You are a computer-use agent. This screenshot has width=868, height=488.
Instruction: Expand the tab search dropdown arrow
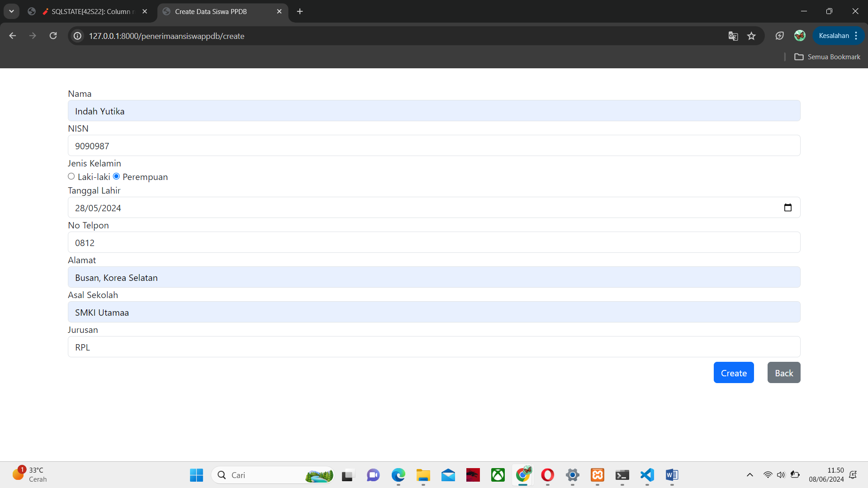pos(12,12)
